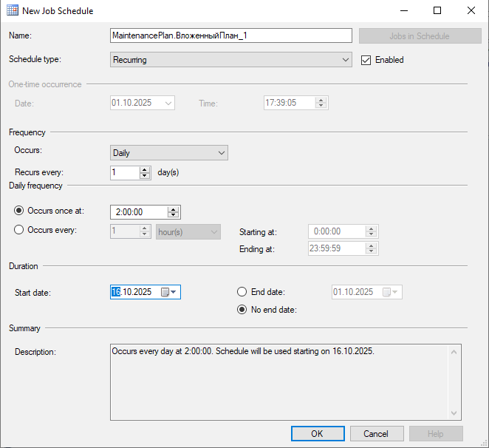Decrease the Occurs once at time
Viewport: 489px width, 448px height.
pos(173,215)
